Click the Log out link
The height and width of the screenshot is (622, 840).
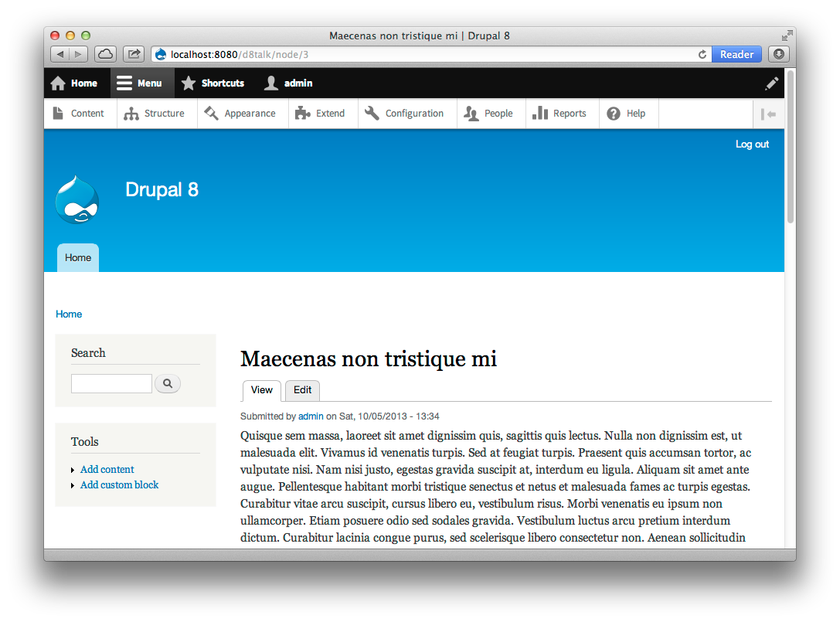pos(752,144)
